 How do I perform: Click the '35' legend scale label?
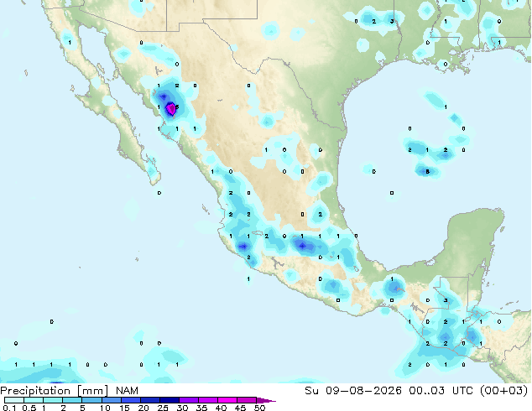pos(202,408)
